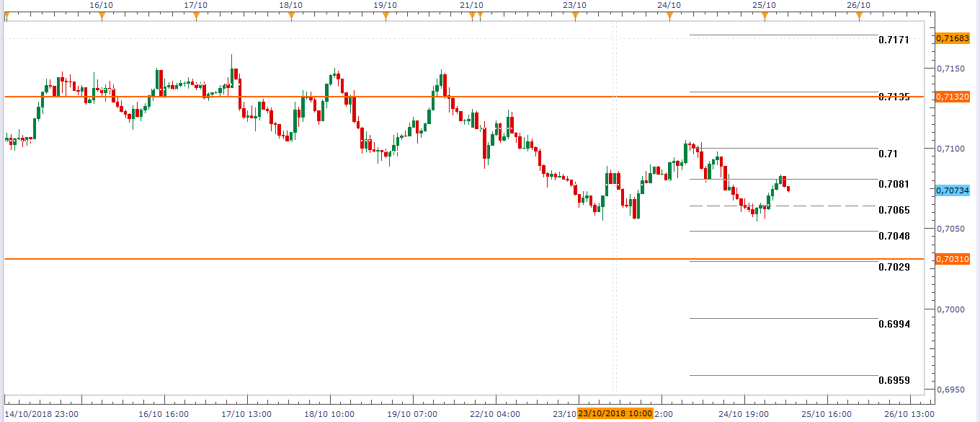Click the orange marker under 25/10
980x422 pixels.
pyautogui.click(x=765, y=15)
